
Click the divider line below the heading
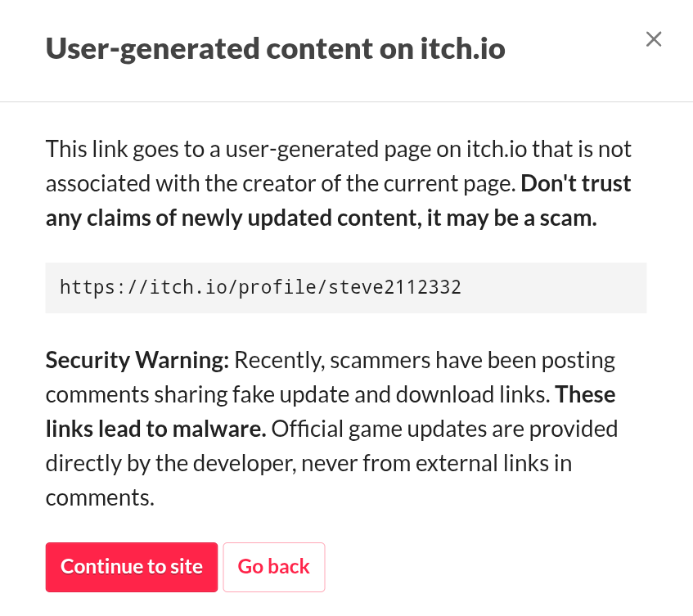tap(346, 102)
